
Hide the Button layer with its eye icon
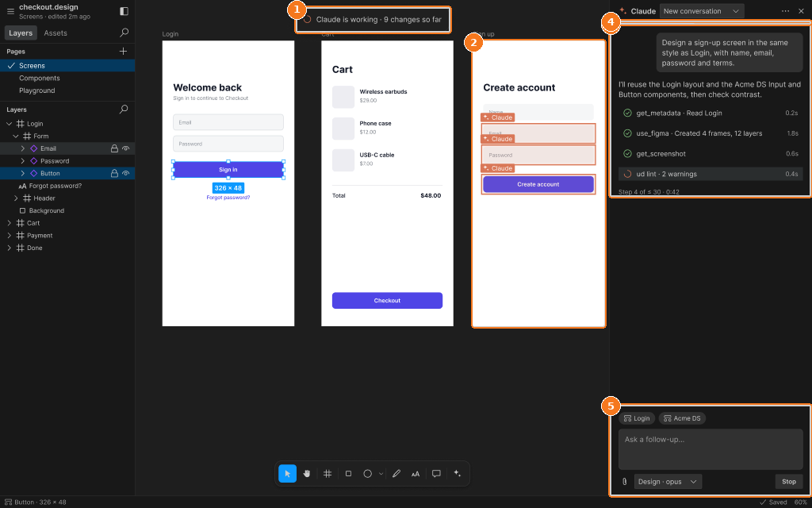click(x=125, y=174)
